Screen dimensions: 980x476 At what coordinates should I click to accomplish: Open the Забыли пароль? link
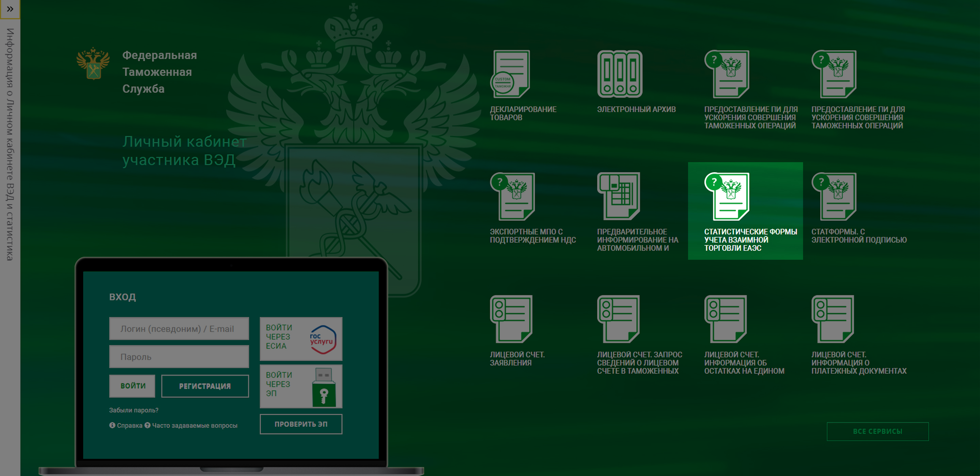pos(133,410)
